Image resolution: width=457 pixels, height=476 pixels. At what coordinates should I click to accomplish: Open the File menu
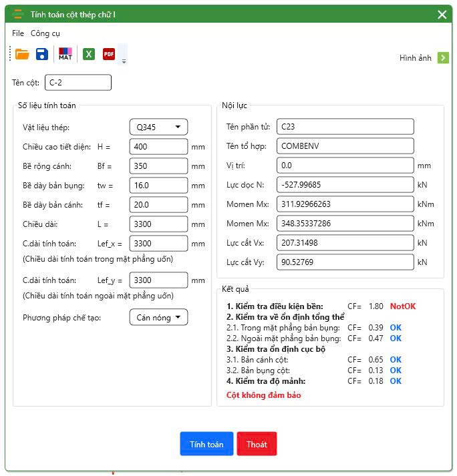coord(18,33)
